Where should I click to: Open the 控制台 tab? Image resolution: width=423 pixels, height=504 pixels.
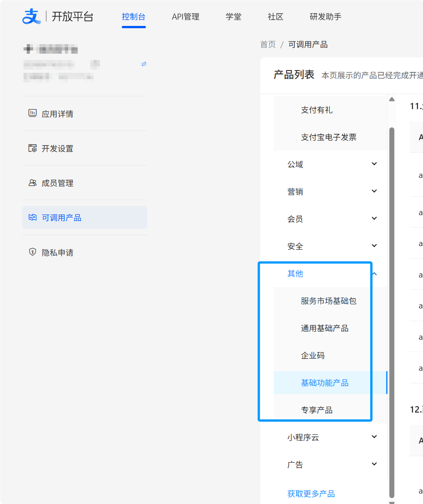coord(134,17)
